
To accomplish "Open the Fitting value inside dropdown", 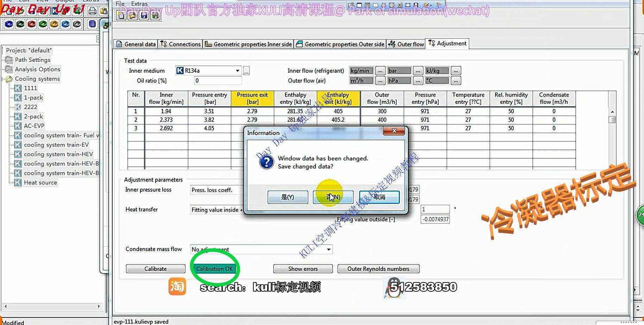I will [x=216, y=210].
